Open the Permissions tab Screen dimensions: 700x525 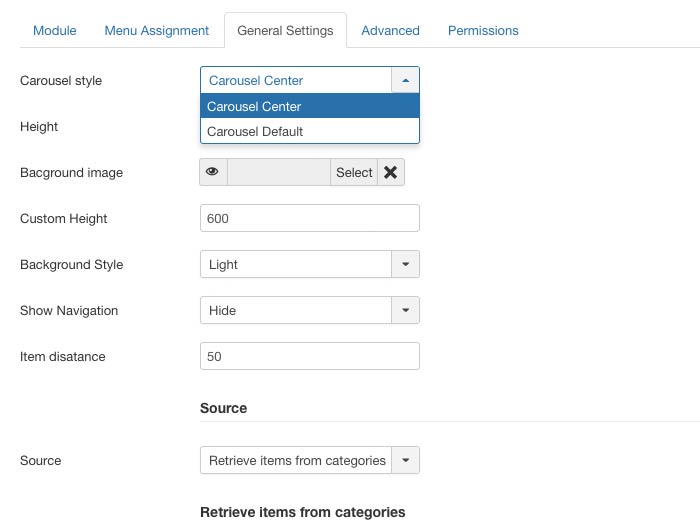(483, 30)
